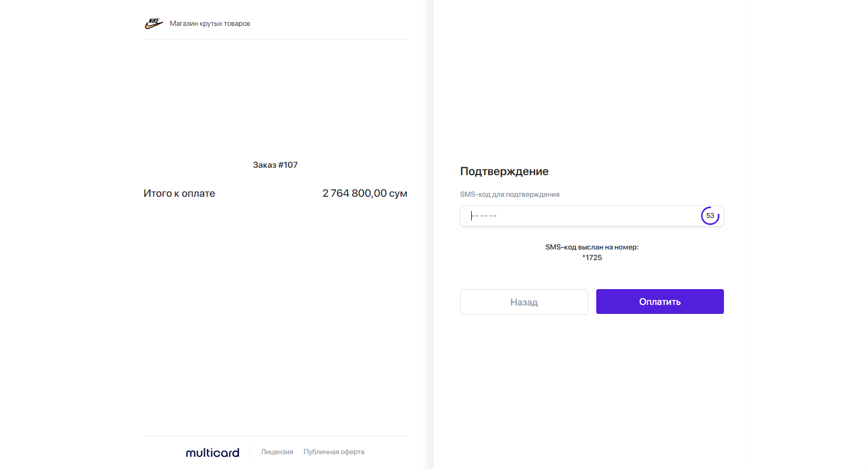Click the Подтверждение heading
868x469 pixels.
click(504, 171)
